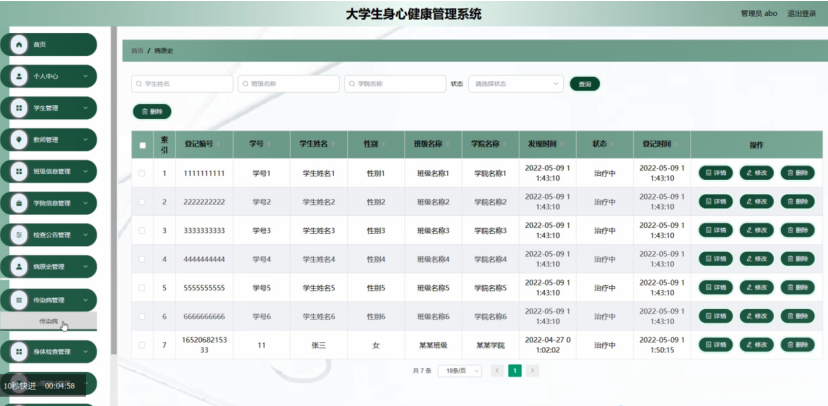The image size is (828, 406).
Task: Click 修改 for row 学生姓名1
Action: coord(756,173)
